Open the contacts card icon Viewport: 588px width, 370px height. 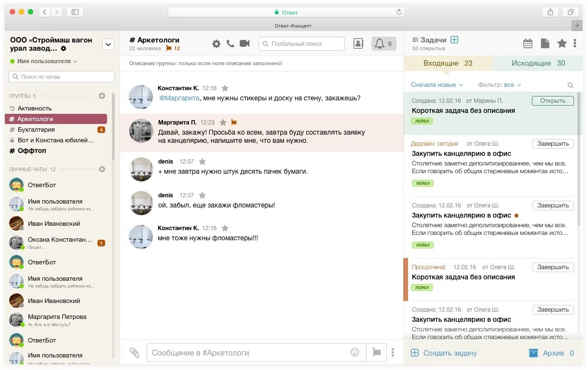(358, 44)
